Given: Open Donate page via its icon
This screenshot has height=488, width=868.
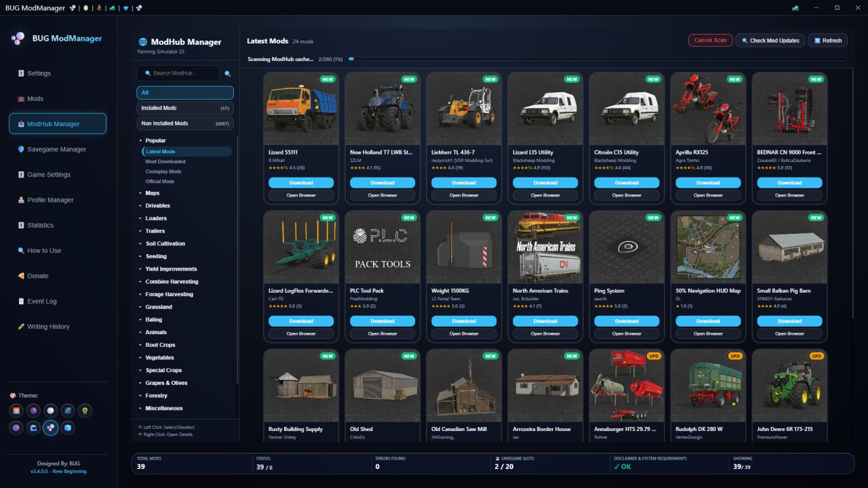Looking at the screenshot, I should tap(21, 276).
